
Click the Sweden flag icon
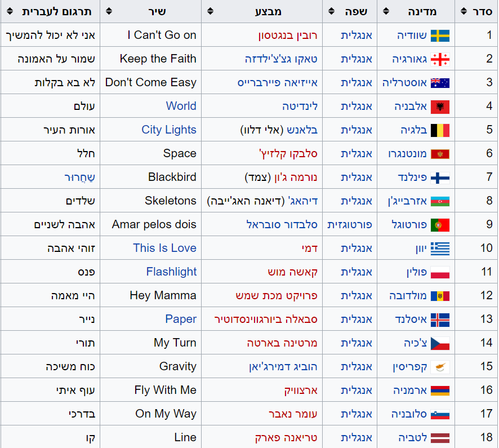[x=440, y=36]
